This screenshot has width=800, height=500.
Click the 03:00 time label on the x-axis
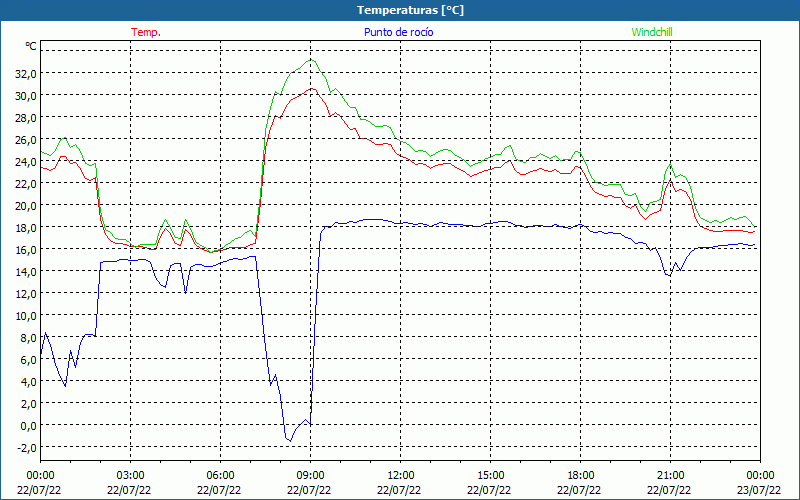pyautogui.click(x=130, y=476)
